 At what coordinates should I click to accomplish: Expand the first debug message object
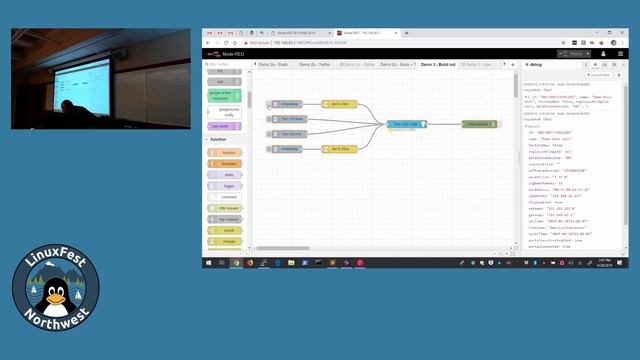526,97
